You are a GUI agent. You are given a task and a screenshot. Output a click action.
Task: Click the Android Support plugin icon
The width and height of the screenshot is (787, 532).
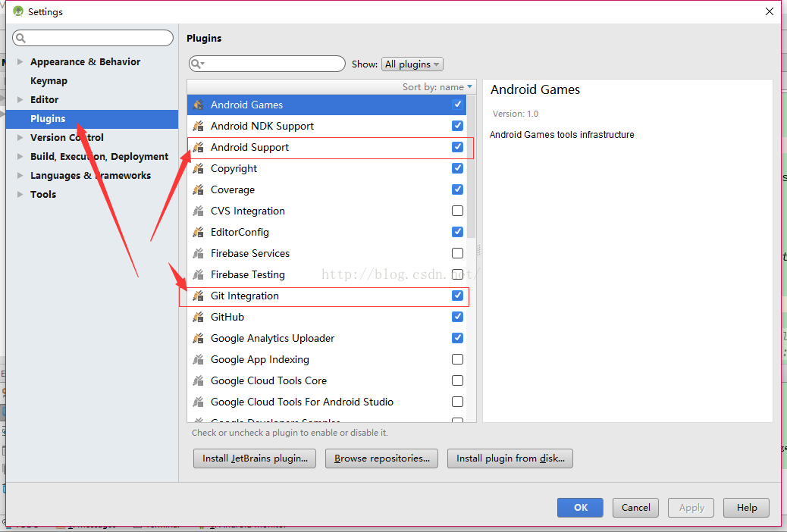tap(198, 147)
